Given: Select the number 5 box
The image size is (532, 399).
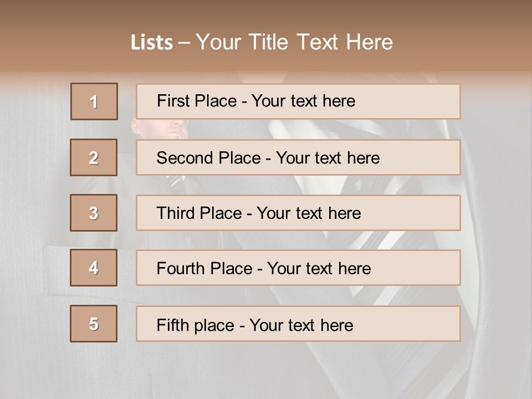Looking at the screenshot, I should point(94,324).
